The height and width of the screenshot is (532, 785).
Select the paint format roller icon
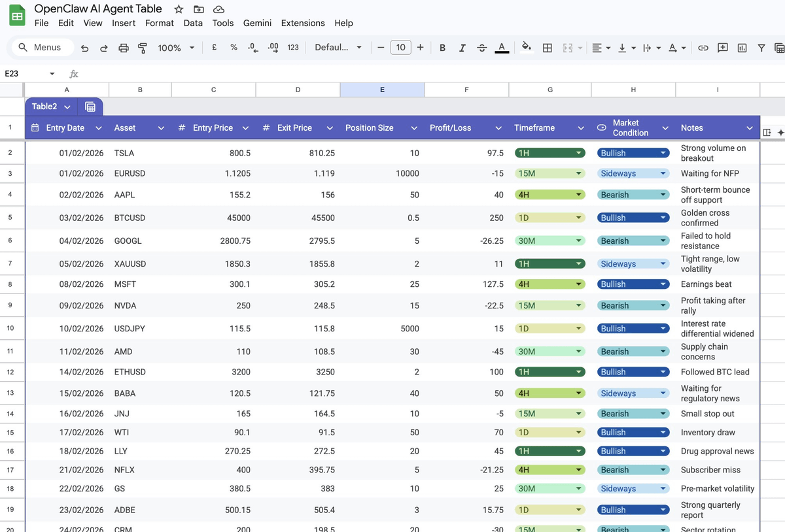(143, 48)
